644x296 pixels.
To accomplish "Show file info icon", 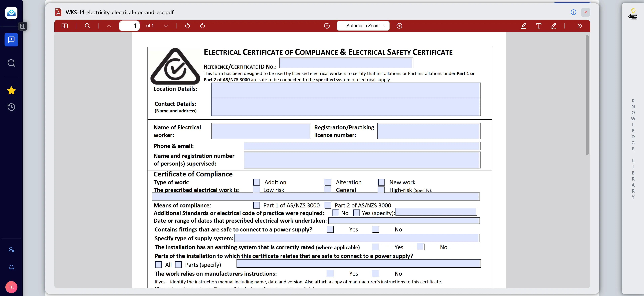I will click(574, 12).
